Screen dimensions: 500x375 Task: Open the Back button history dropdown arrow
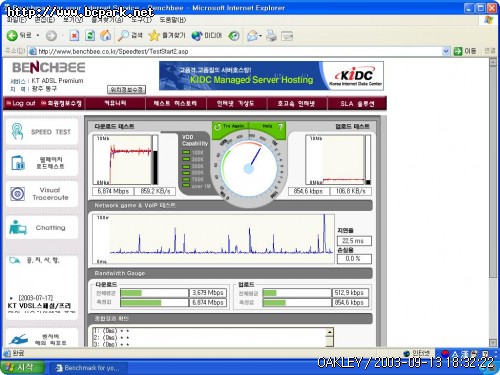click(x=38, y=35)
